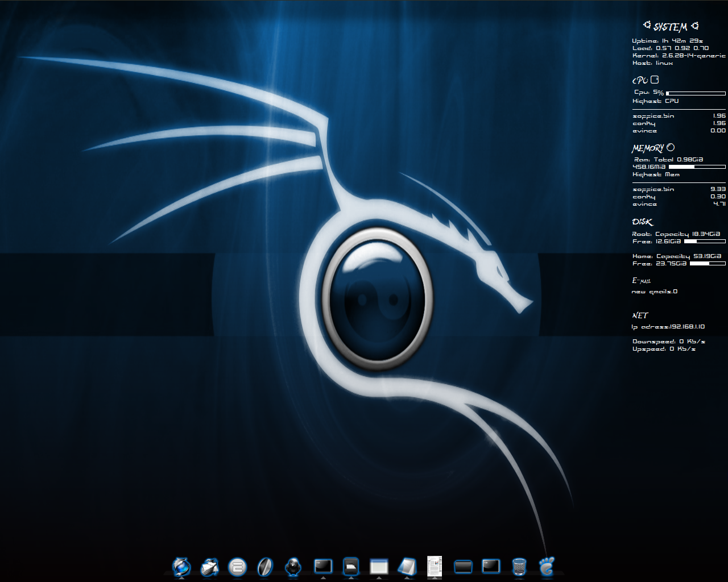The image size is (728, 582).
Task: Switch to the open document page thumbnail
Action: (x=435, y=566)
